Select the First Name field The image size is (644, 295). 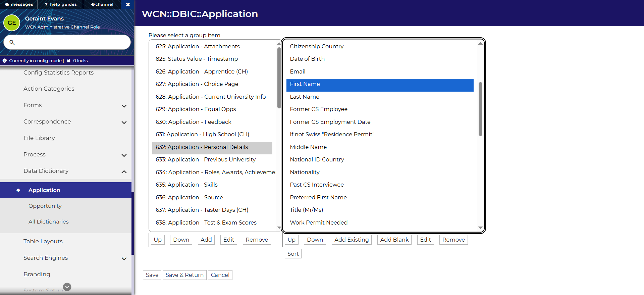tap(380, 85)
